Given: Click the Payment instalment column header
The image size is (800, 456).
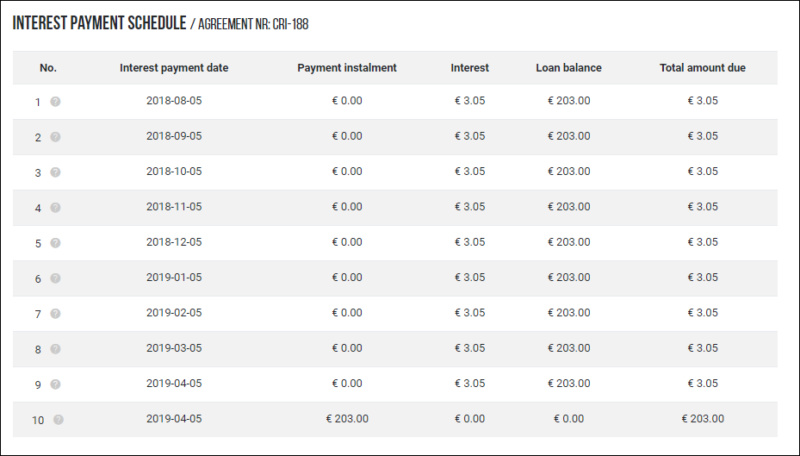Looking at the screenshot, I should (347, 68).
